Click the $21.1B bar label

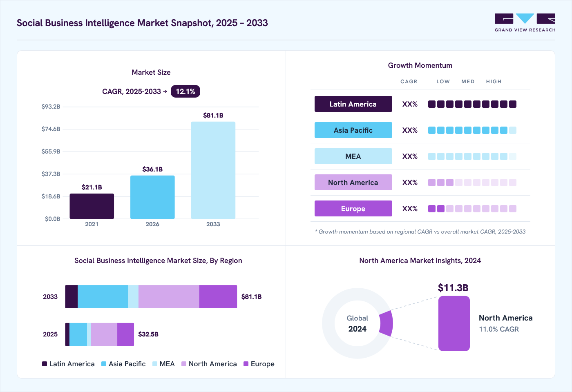tap(92, 187)
